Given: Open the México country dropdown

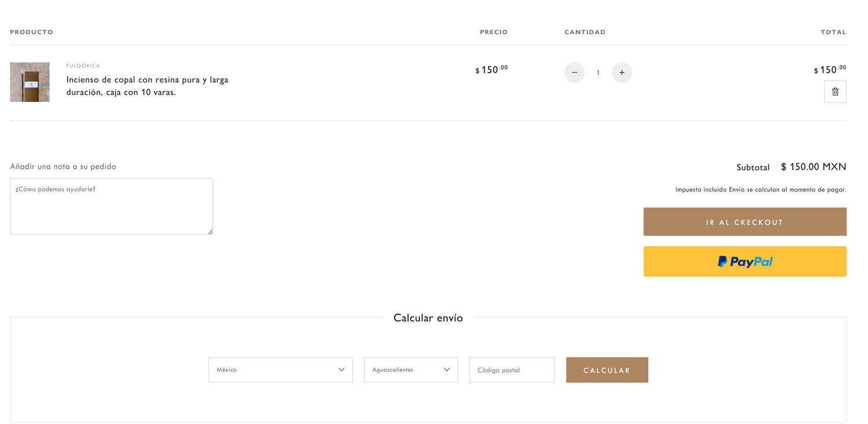Looking at the screenshot, I should click(280, 370).
